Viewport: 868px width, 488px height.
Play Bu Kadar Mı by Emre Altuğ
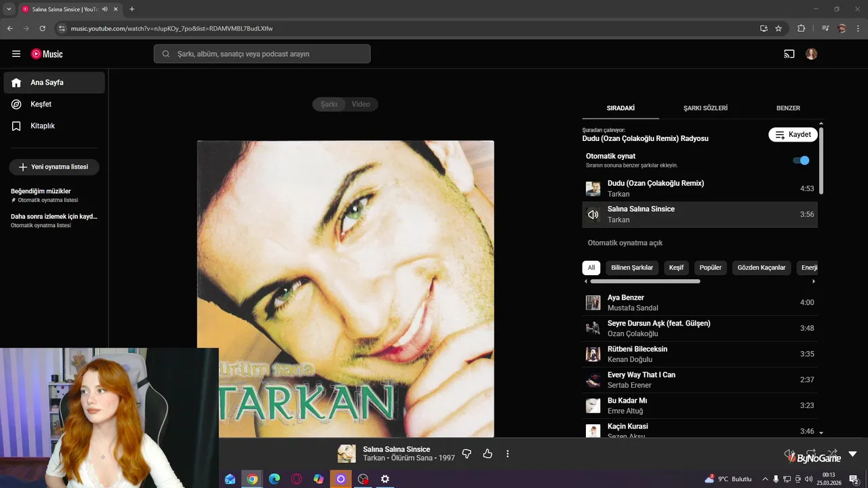tap(700, 405)
